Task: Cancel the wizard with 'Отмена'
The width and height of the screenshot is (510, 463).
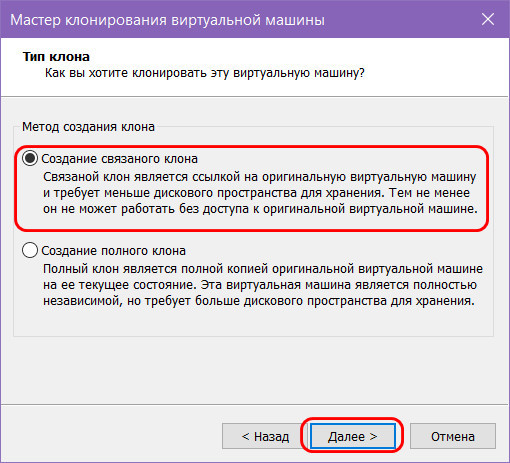Action: point(453,436)
